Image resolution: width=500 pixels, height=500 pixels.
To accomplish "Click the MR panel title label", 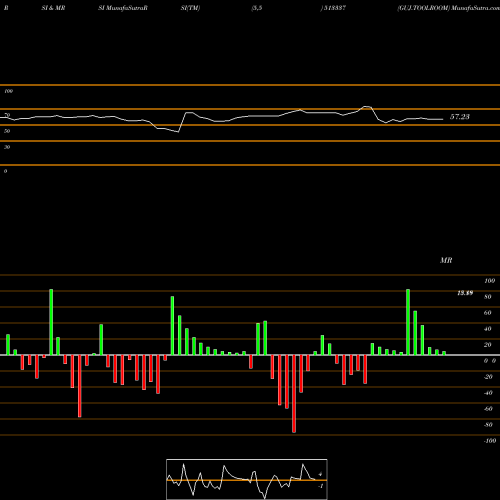I will click(446, 260).
